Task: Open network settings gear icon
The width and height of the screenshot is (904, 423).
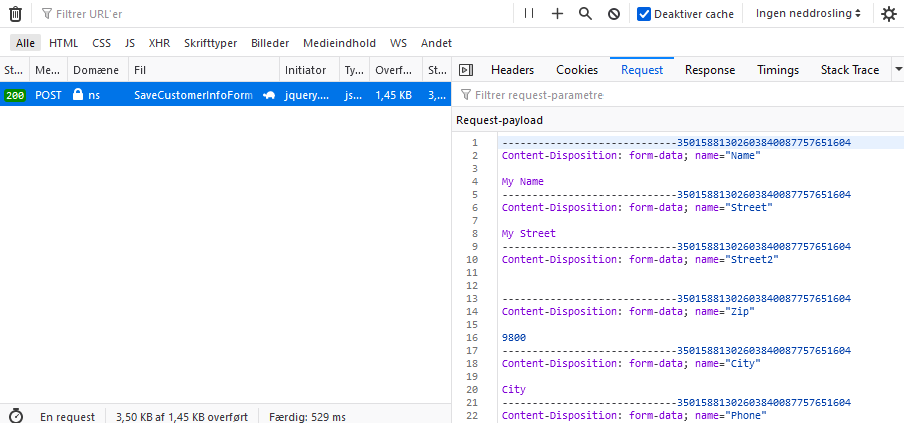Action: [888, 14]
